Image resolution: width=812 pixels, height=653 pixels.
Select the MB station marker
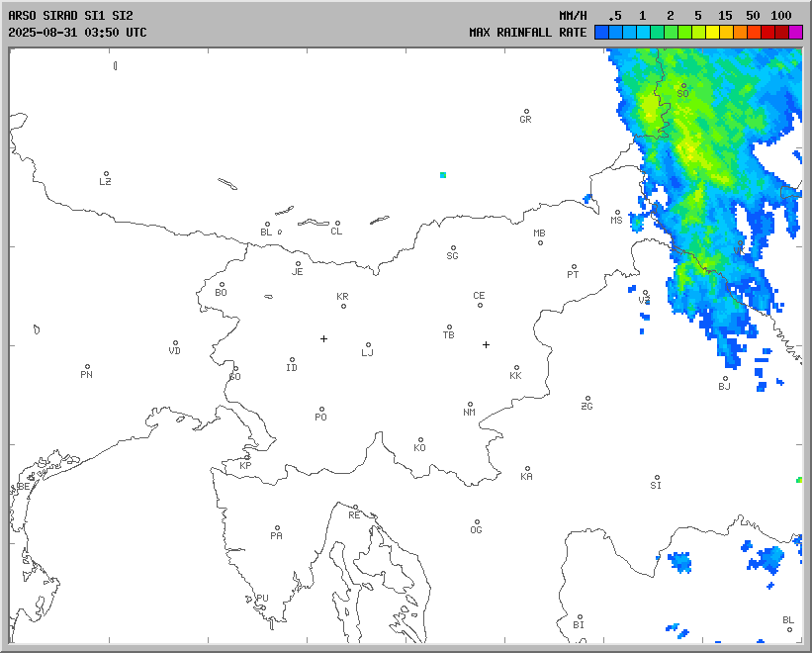point(540,242)
